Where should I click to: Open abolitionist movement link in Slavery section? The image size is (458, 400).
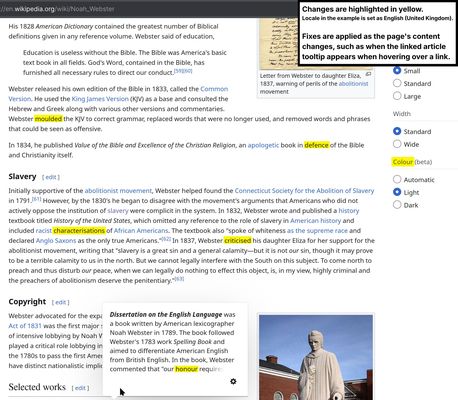(118, 191)
